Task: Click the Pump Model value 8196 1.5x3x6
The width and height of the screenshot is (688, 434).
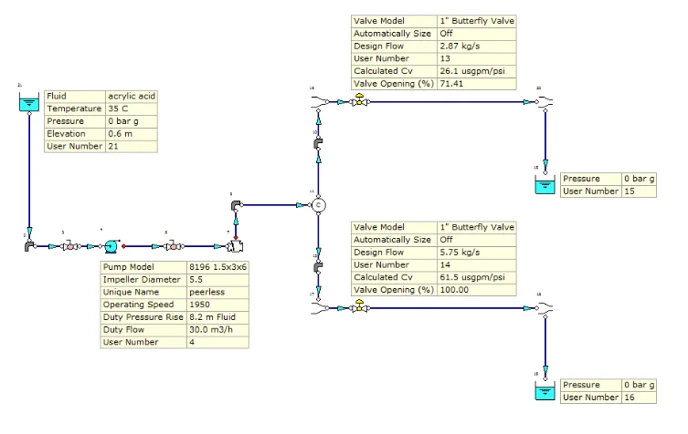Action: pos(218,268)
